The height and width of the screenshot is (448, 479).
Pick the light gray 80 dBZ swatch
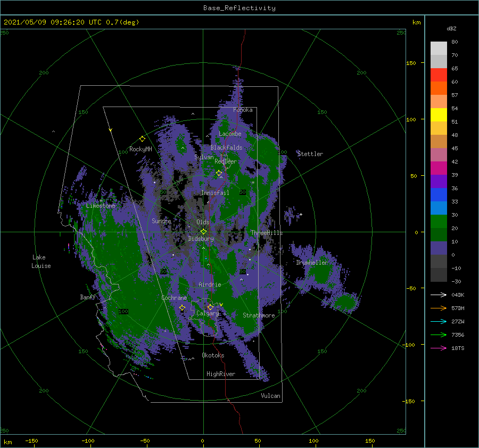[x=439, y=48]
